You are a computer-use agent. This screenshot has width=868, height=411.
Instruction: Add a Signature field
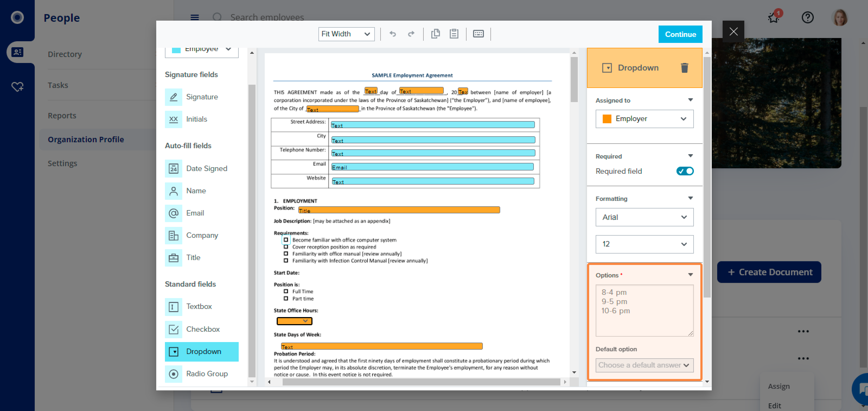click(202, 97)
